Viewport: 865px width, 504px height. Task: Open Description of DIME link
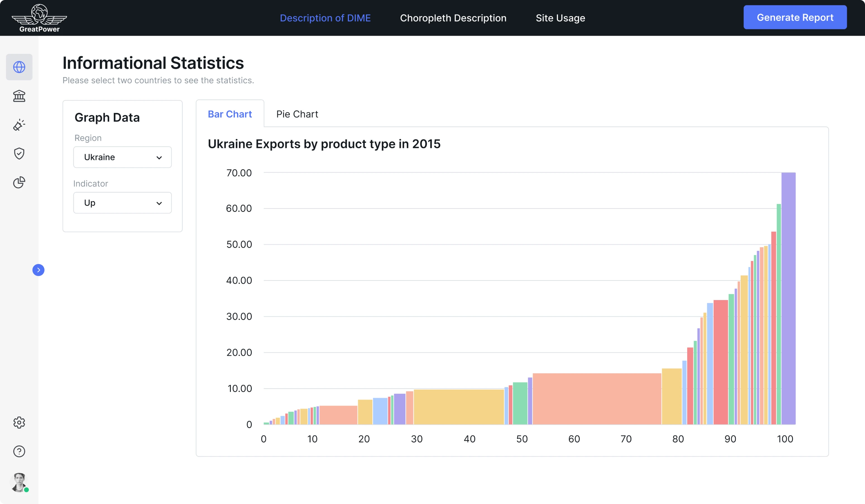325,18
